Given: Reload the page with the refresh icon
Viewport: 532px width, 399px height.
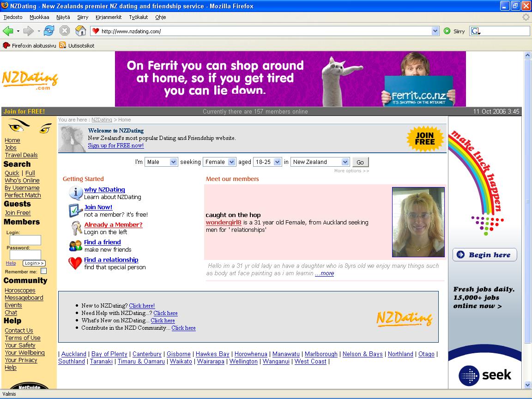Looking at the screenshot, I should pos(49,31).
